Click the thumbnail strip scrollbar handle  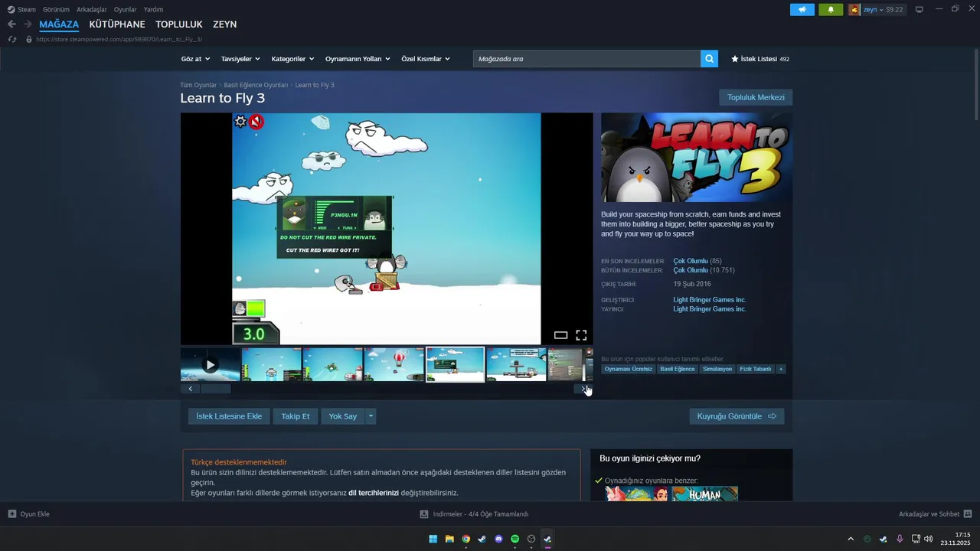click(215, 389)
